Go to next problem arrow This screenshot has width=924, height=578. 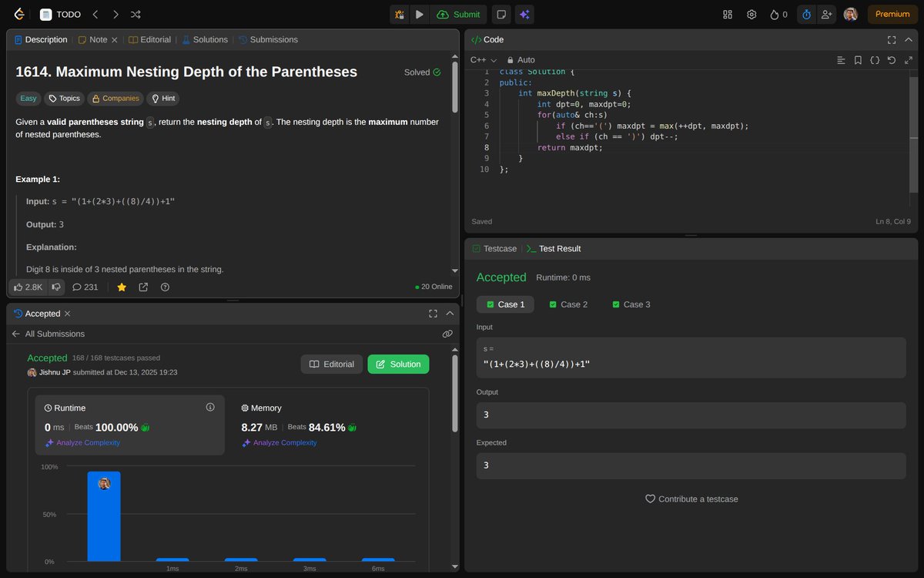(x=115, y=14)
